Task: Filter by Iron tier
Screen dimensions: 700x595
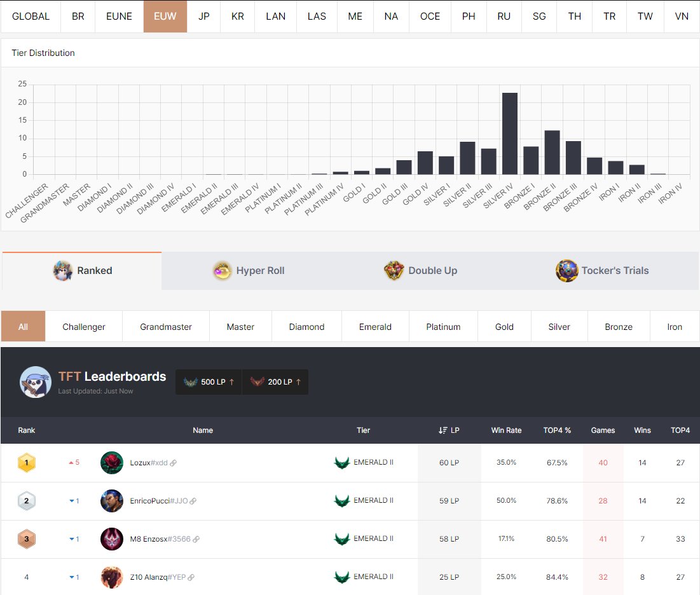Action: tap(675, 327)
